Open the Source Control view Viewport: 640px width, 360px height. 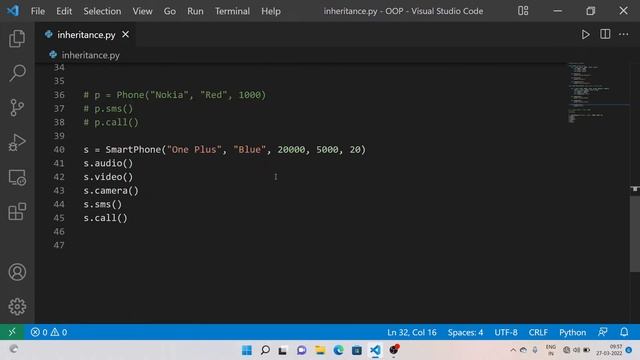point(17,108)
